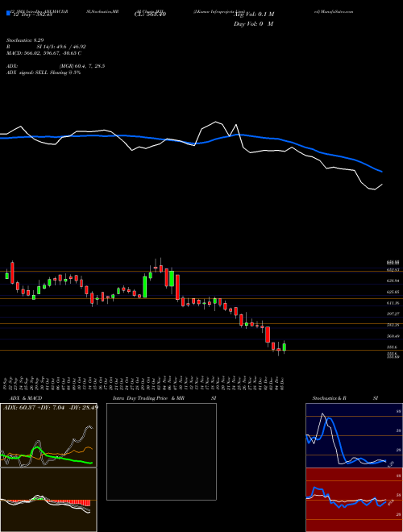Viewport: 403px width, 532px height.
Task: Click the 569.49 price axis label
Action: coord(394,336)
